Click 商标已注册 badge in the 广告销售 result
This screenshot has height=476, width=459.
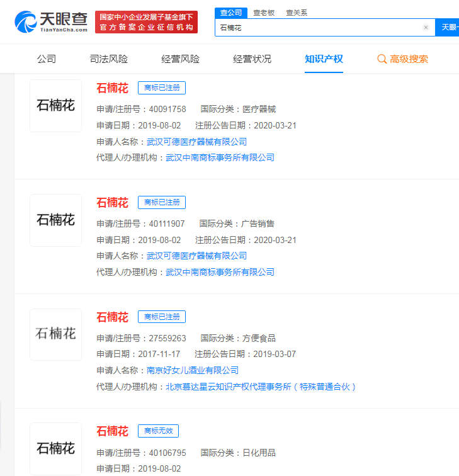(x=162, y=202)
